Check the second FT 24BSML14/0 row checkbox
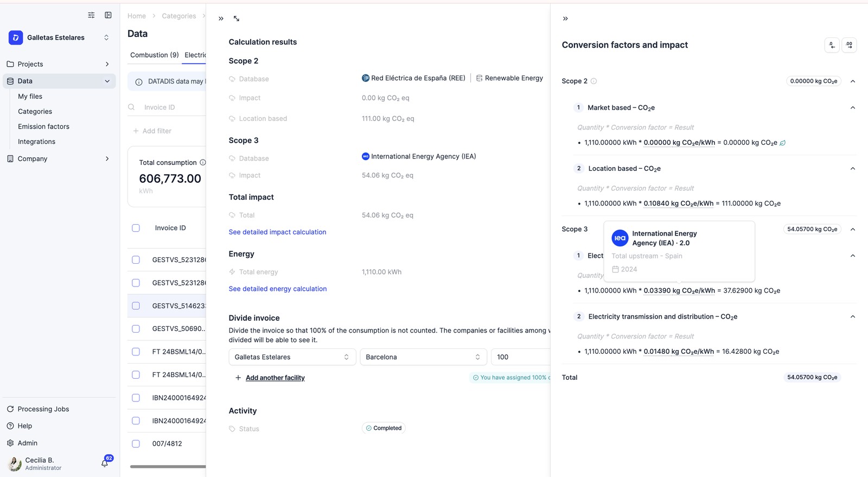The image size is (868, 477). (136, 375)
